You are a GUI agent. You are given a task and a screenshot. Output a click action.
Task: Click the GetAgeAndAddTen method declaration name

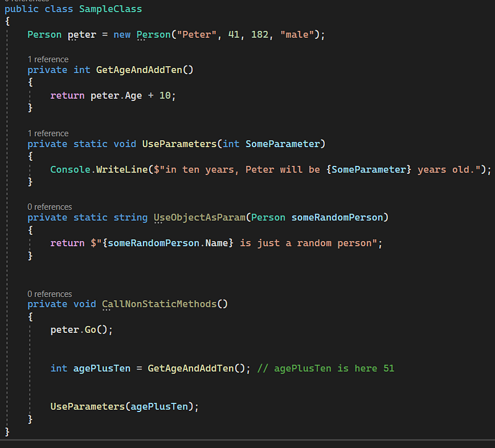[139, 70]
